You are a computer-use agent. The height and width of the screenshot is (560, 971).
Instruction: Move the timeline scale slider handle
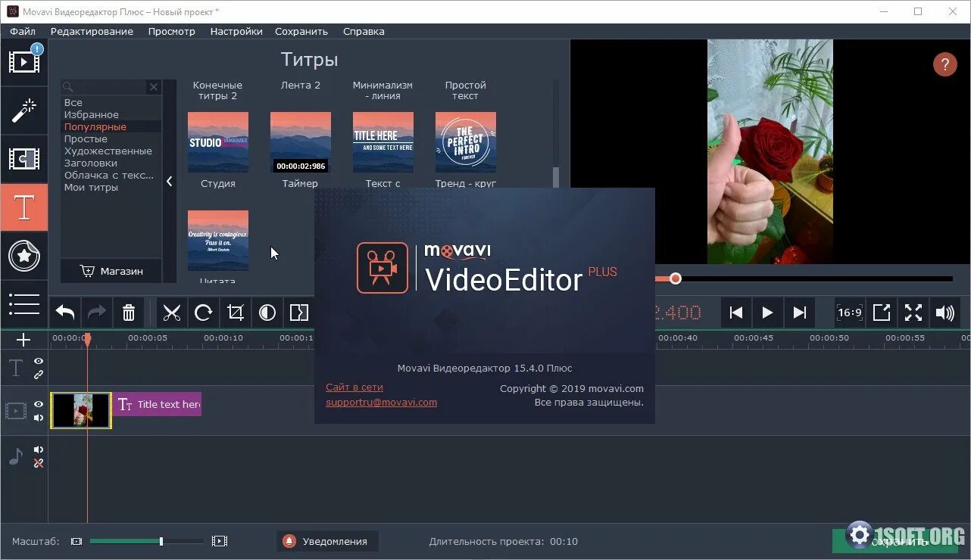[x=161, y=541]
